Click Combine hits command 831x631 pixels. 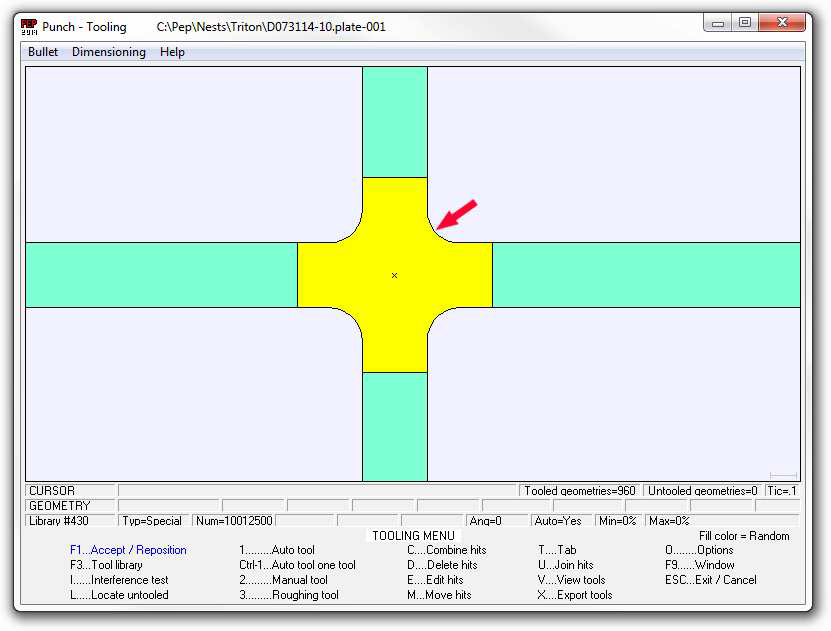click(x=446, y=550)
